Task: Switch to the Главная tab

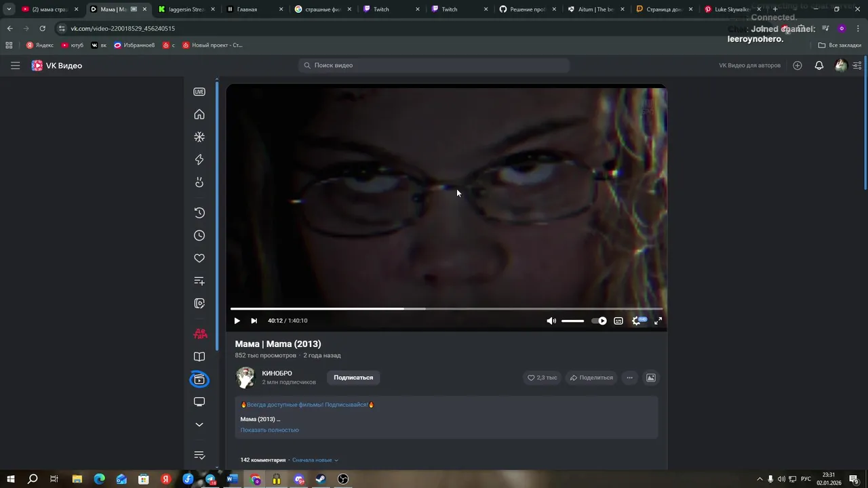Action: point(255,9)
